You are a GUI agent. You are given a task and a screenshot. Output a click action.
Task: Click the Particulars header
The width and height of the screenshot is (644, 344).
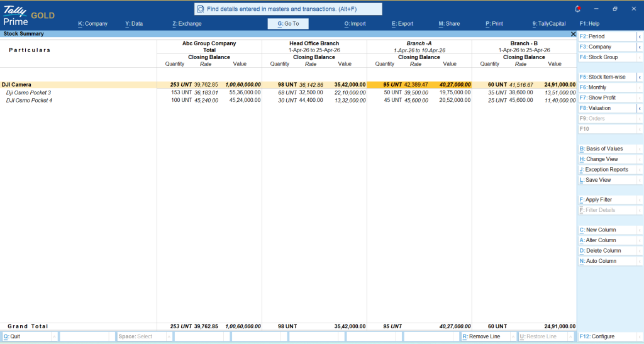(x=30, y=50)
